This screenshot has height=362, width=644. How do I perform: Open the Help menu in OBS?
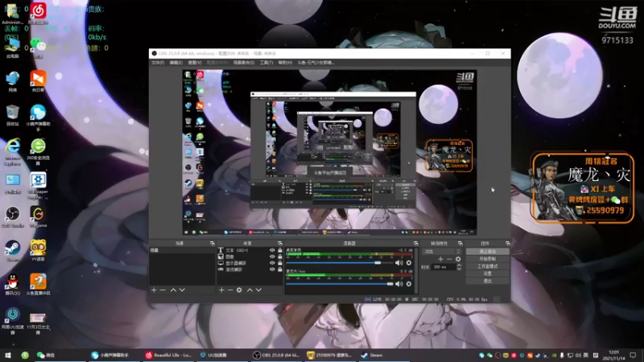click(x=285, y=63)
